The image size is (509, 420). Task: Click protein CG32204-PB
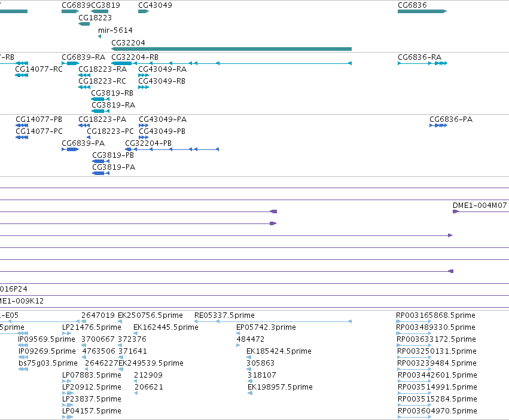(148, 143)
